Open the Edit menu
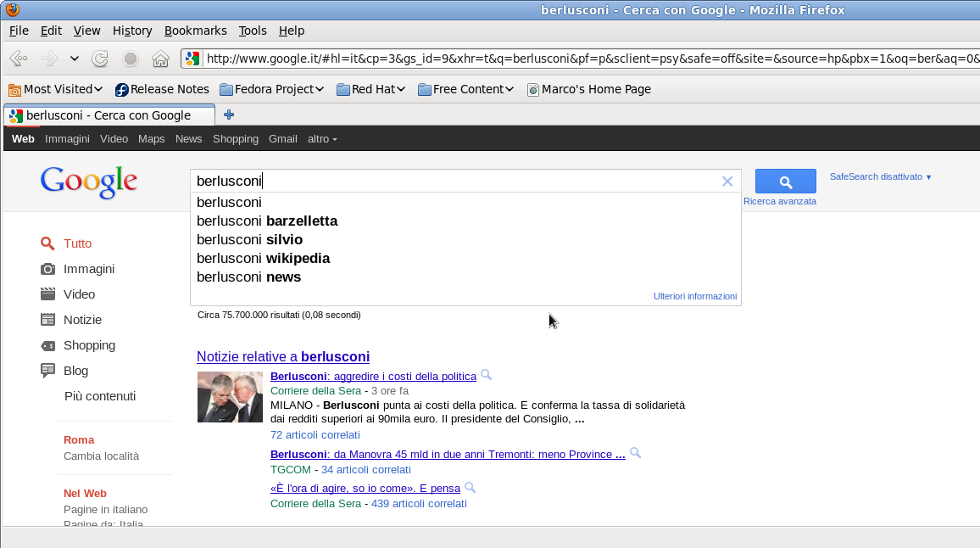 (x=51, y=31)
